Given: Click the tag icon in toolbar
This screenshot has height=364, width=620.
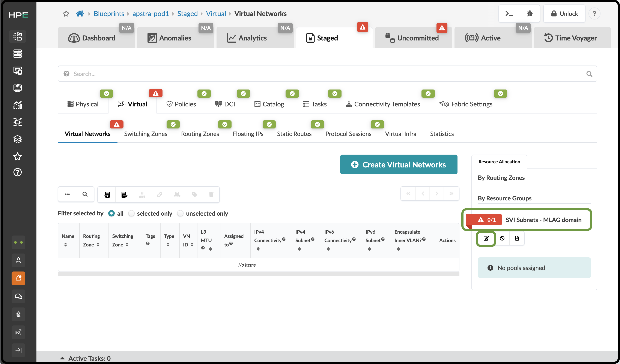Looking at the screenshot, I should tap(194, 194).
